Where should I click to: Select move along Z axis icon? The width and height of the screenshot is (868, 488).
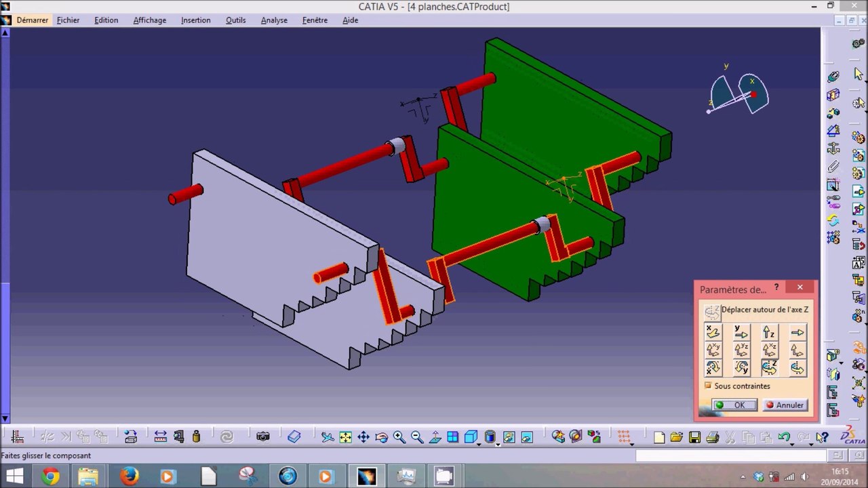tap(769, 332)
